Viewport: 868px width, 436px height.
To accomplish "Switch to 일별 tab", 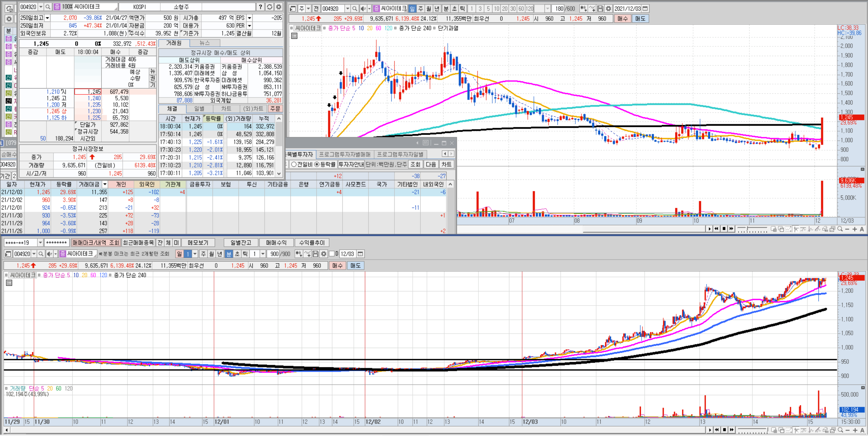I will (x=199, y=109).
